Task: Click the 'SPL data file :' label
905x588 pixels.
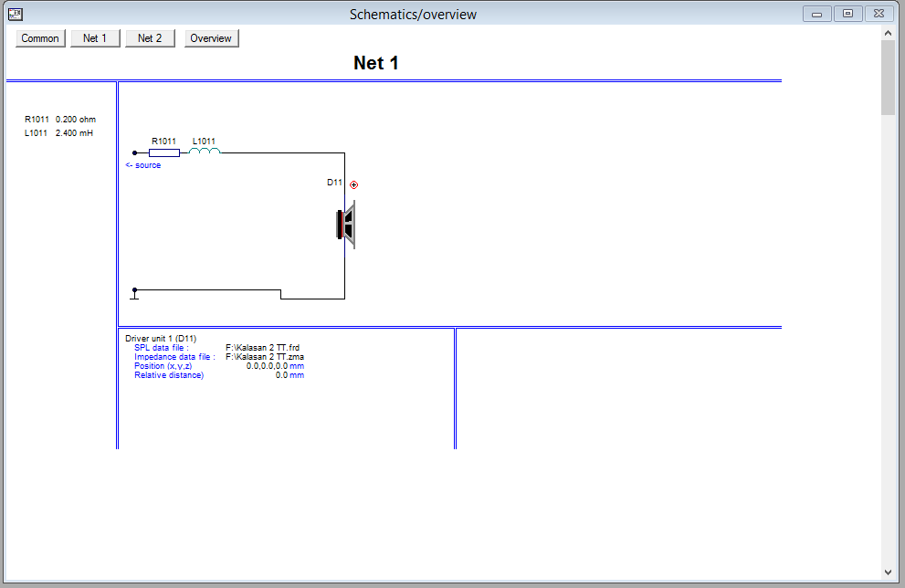Action: point(162,347)
